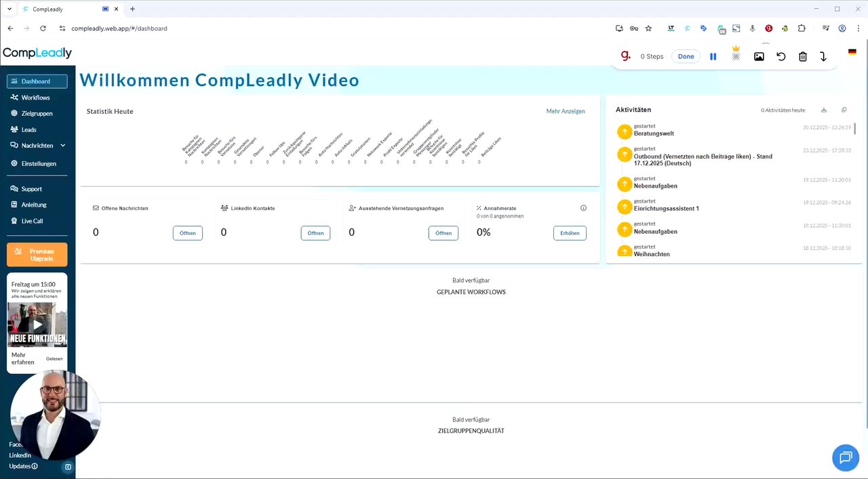868x479 pixels.
Task: Download activities with the Aktivitäten download icon
Action: point(824,110)
